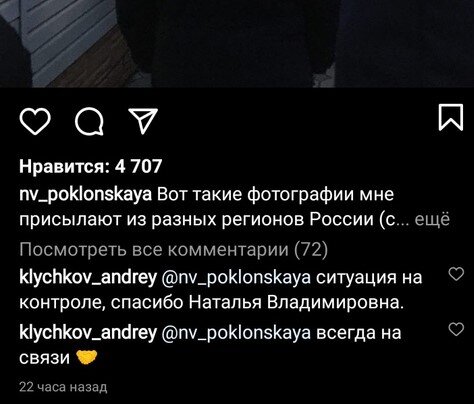Screen dimensions: 474x404
Task: Tap @nv_poklonskaya mention in second comment
Action: pos(236,333)
